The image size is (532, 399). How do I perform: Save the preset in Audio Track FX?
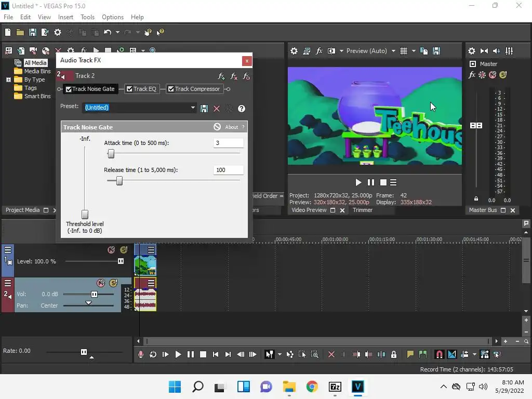(x=204, y=109)
